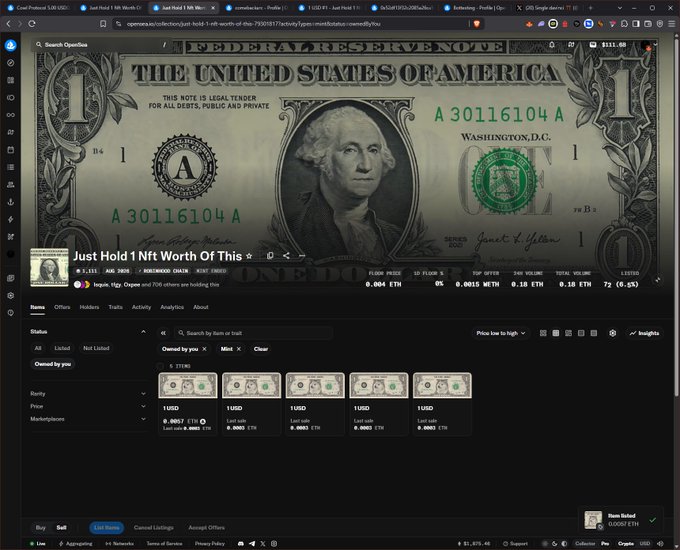Toggle Owned by you status filter
Image resolution: width=680 pixels, height=550 pixels.
[x=53, y=364]
